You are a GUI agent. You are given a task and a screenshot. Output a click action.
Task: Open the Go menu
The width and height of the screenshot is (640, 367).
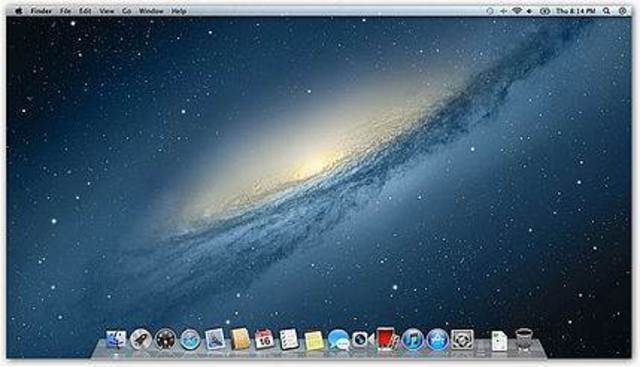[127, 11]
